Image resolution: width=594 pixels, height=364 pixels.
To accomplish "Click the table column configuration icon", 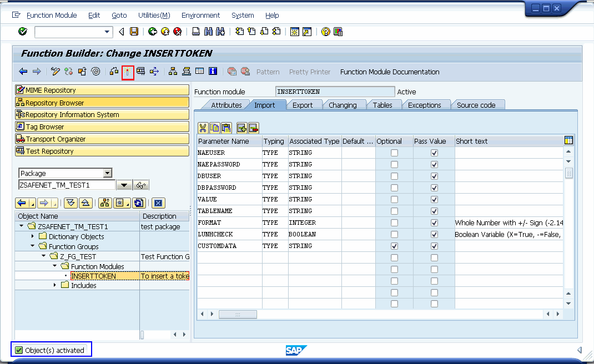I will (x=568, y=140).
